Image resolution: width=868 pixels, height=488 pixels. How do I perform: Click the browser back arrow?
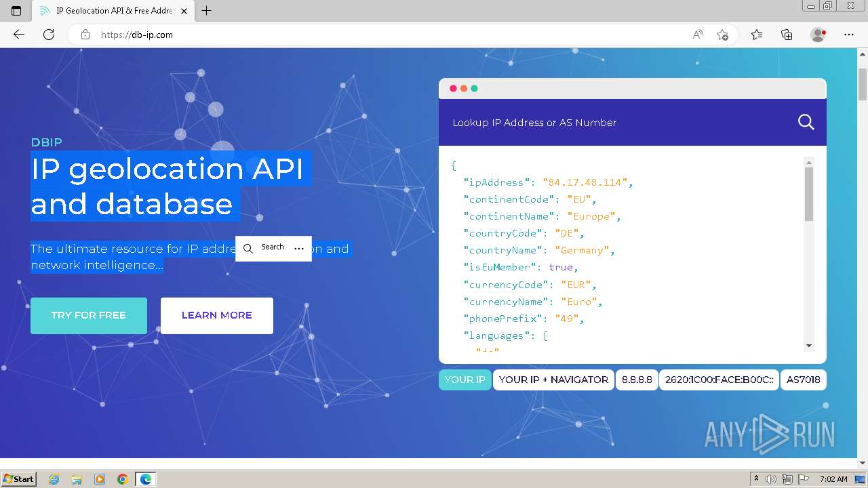[19, 35]
